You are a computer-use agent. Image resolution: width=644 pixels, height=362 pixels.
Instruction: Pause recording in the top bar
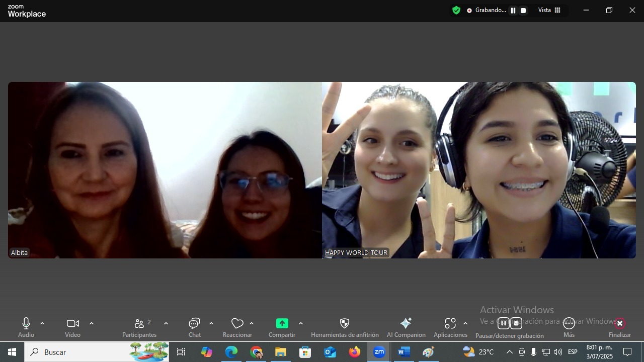[x=513, y=11]
